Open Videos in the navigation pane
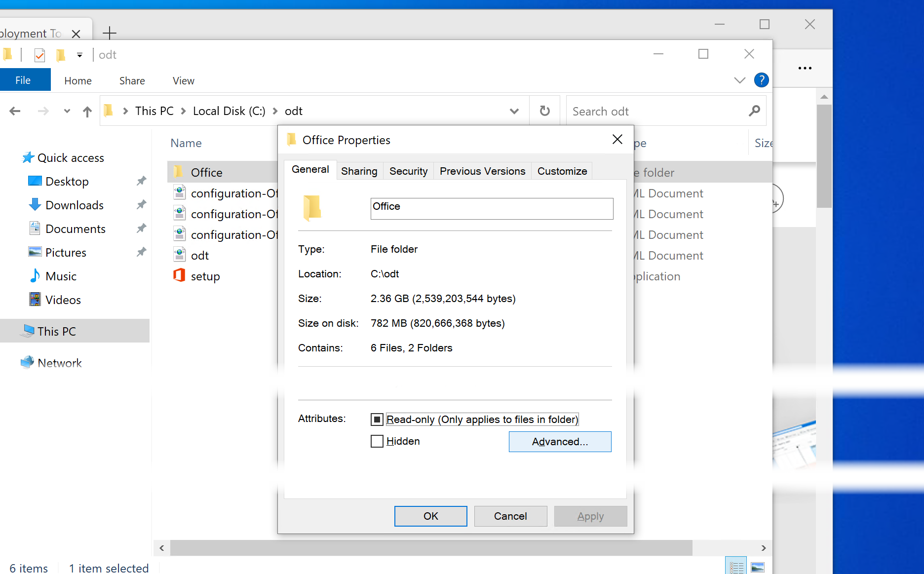 tap(63, 300)
